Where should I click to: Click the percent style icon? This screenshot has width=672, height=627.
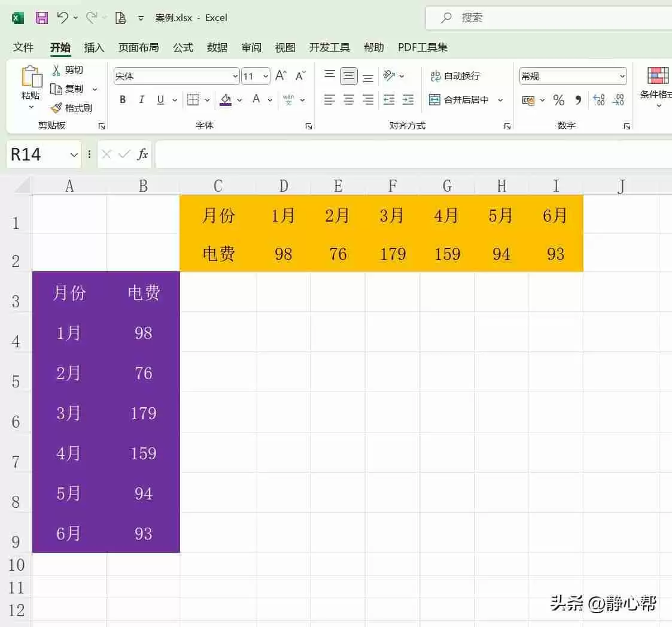tap(559, 100)
